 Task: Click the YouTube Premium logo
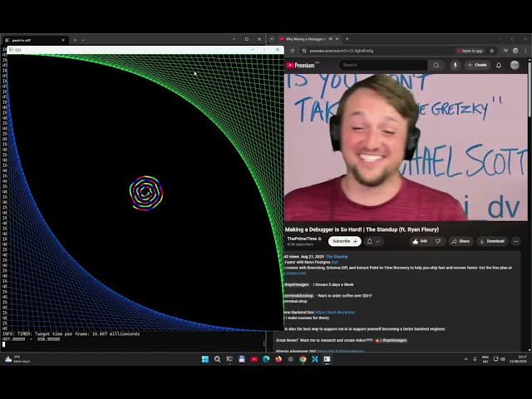(300, 65)
